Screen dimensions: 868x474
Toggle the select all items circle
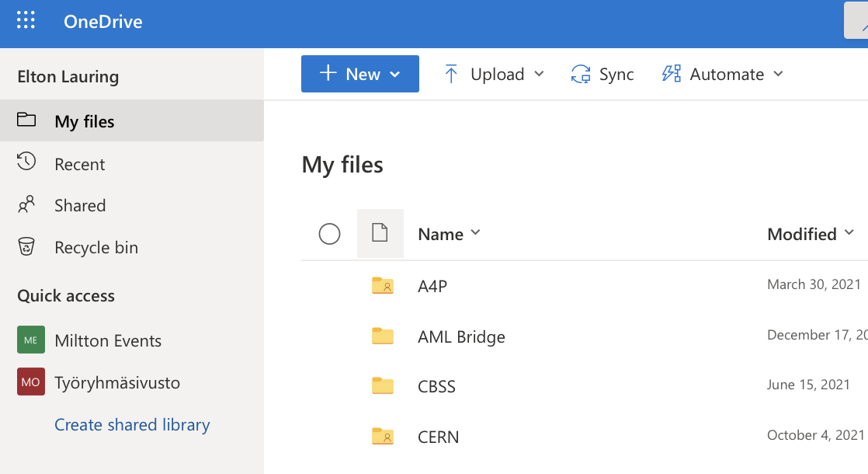(329, 234)
